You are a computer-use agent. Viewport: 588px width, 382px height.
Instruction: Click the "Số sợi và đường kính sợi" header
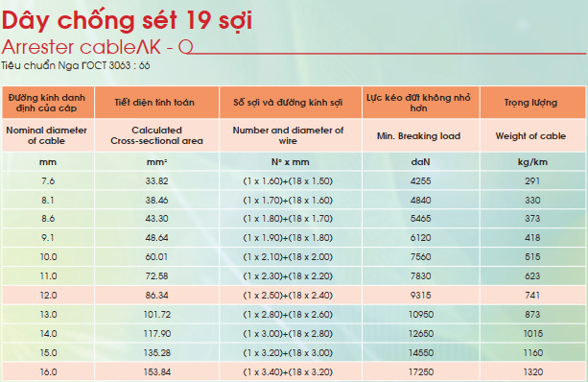(x=288, y=103)
